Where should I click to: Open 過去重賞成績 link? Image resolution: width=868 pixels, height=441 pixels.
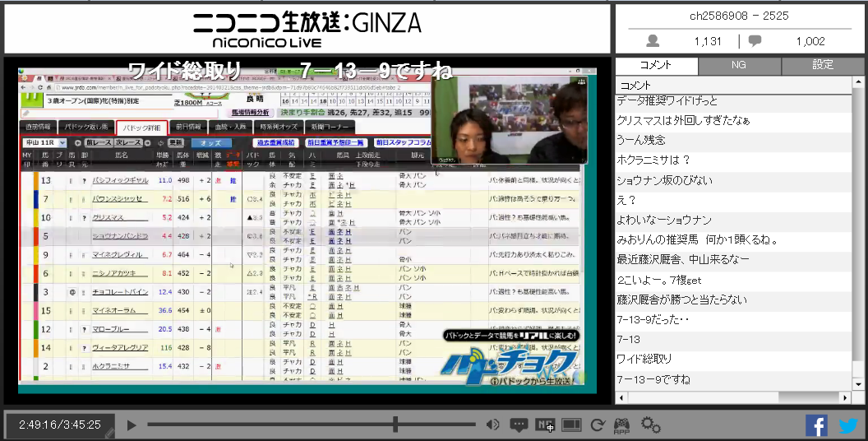coord(275,143)
